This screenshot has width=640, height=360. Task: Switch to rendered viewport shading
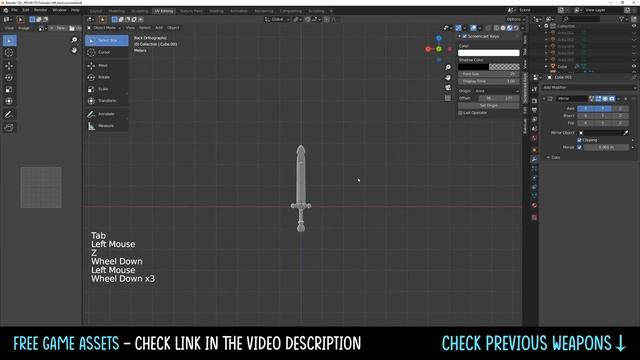click(x=516, y=28)
